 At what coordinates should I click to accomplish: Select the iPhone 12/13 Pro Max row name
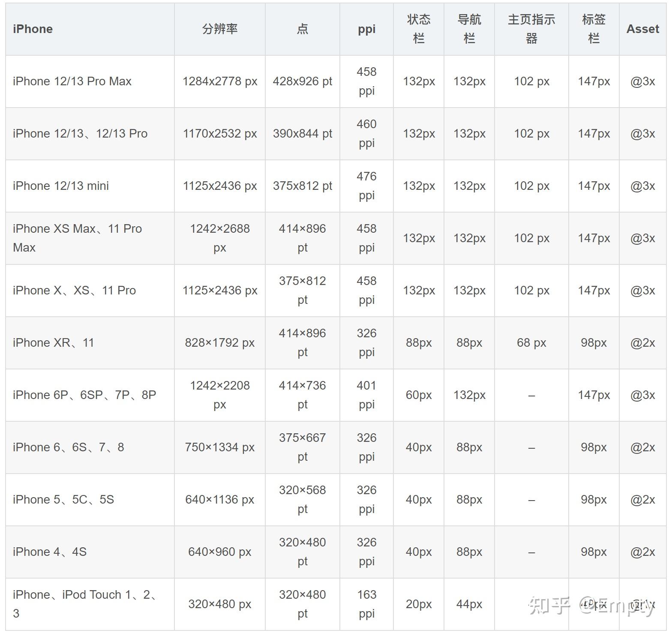click(x=72, y=81)
